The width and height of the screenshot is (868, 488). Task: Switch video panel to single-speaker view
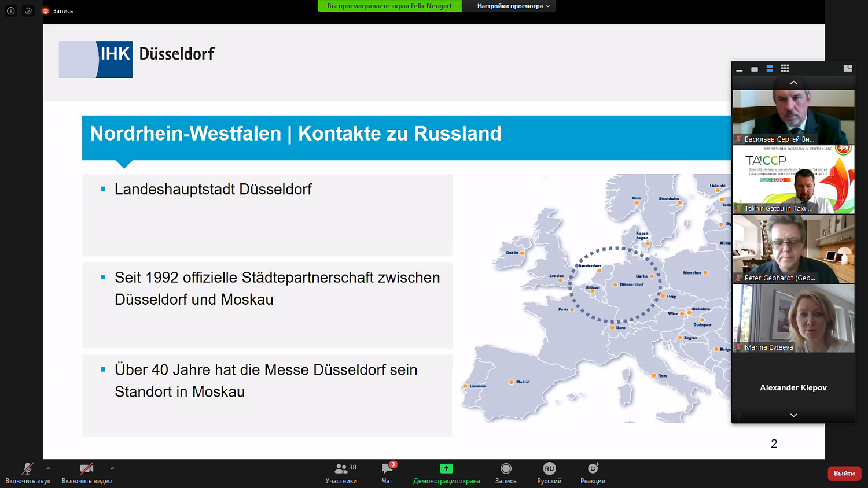pyautogui.click(x=755, y=69)
